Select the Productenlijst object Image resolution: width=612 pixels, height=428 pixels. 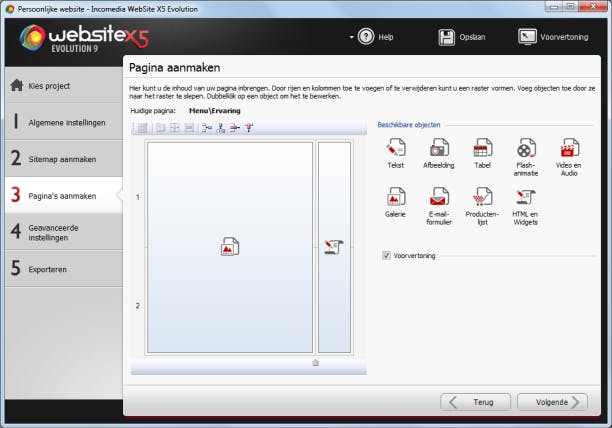(482, 206)
